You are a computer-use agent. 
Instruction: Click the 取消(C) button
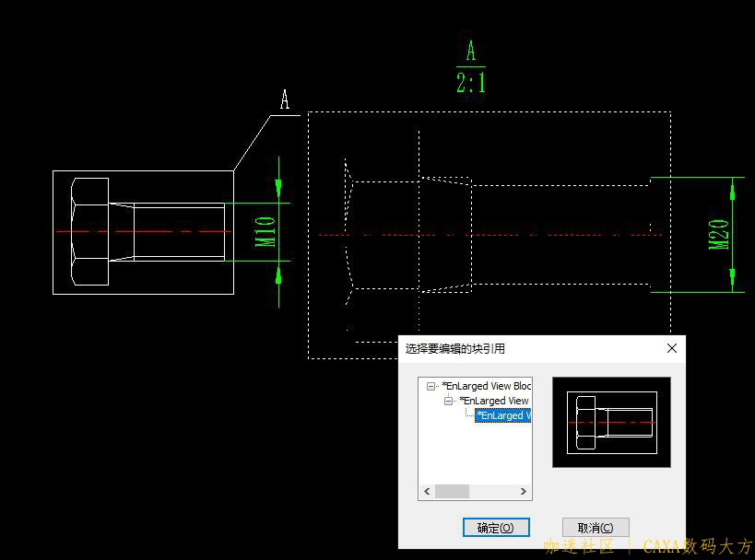click(x=595, y=527)
